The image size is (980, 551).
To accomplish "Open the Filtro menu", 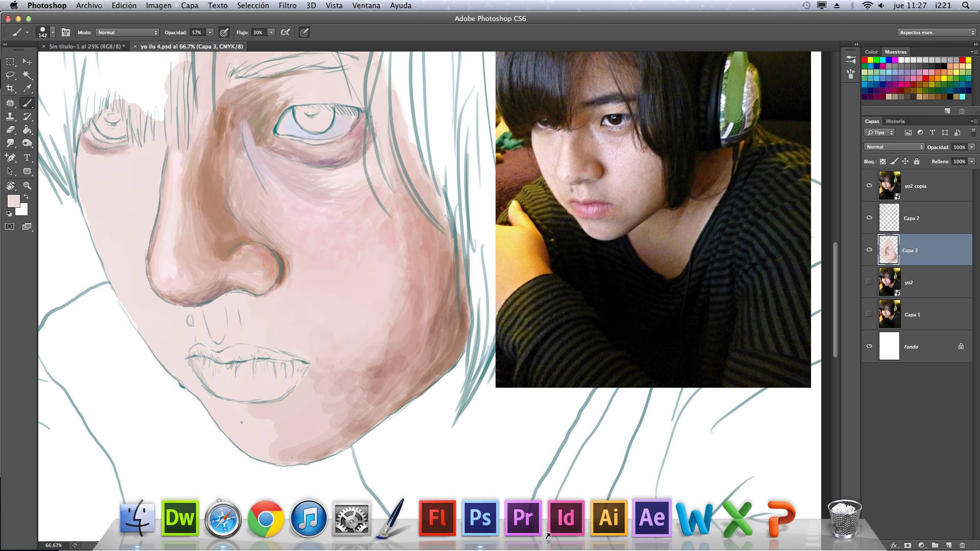I will 287,6.
